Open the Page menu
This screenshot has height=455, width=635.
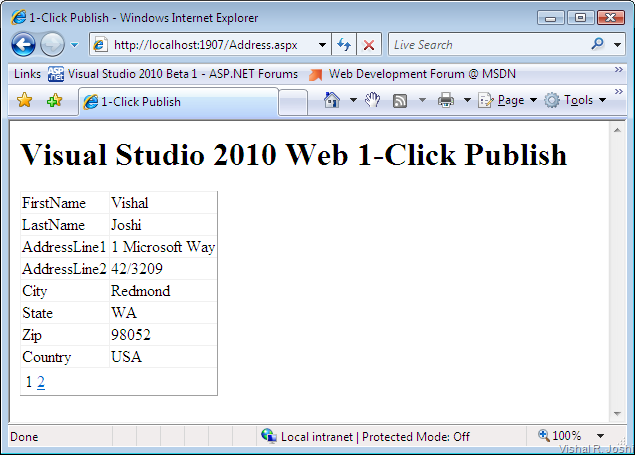point(507,100)
